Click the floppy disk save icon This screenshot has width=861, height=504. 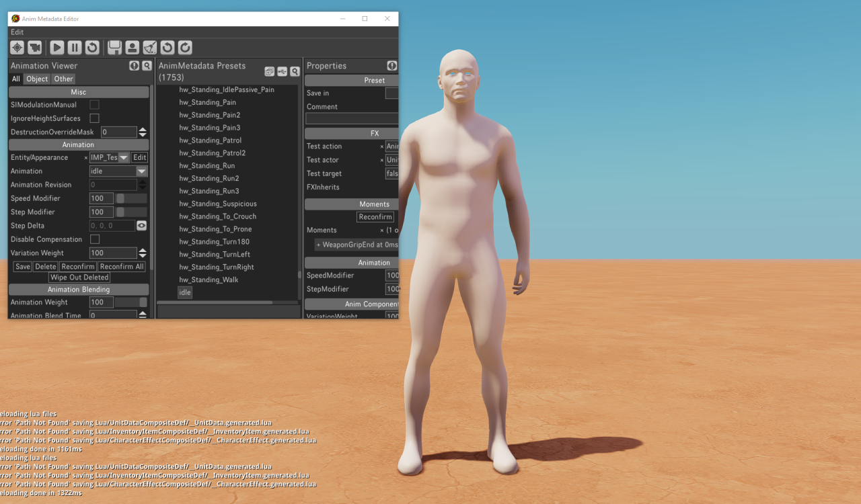click(x=114, y=48)
